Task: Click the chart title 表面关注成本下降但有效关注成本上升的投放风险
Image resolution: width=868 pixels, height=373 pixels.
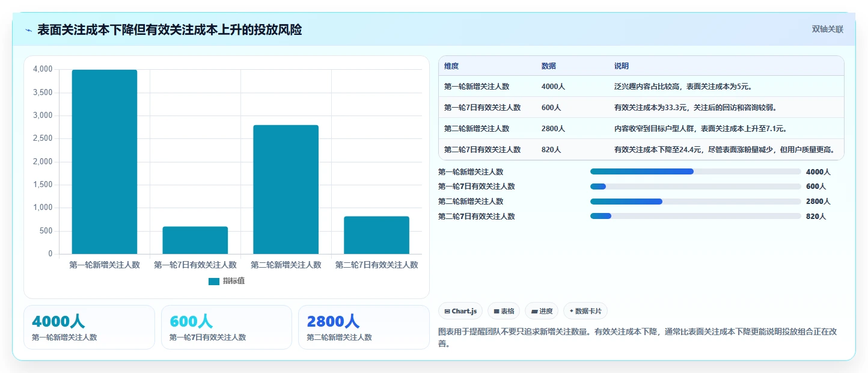Action: click(x=170, y=29)
